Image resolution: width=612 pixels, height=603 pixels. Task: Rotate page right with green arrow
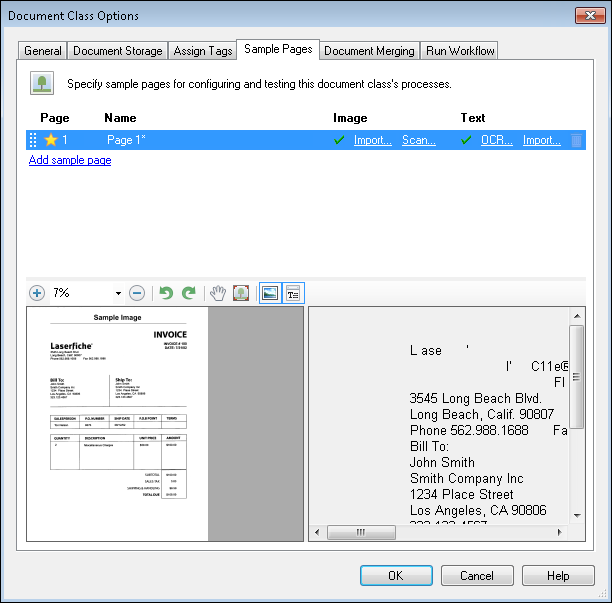[x=189, y=293]
